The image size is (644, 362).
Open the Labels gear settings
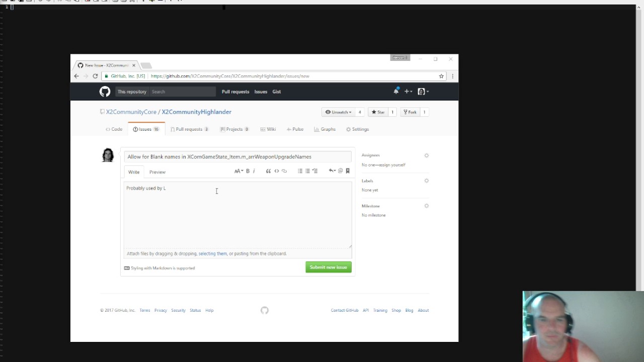click(x=426, y=180)
